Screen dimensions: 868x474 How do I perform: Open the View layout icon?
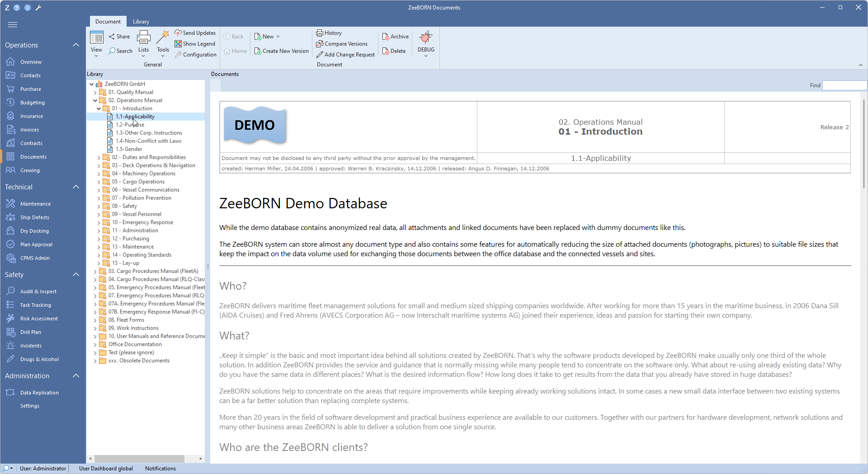[x=96, y=38]
